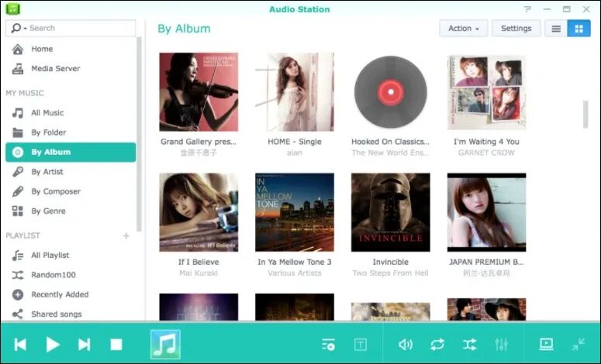Click the sidebar scrollbar
Screen dimensions: 601x364
139,134
